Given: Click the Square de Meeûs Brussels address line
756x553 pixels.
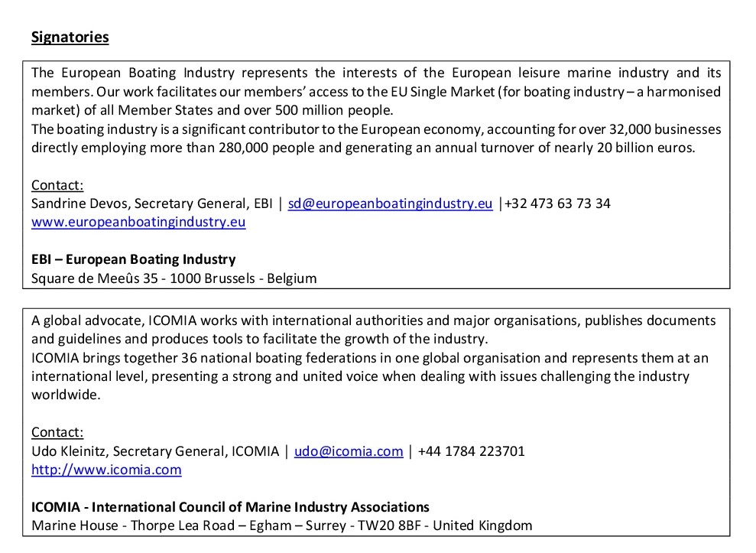Looking at the screenshot, I should coord(174,278).
